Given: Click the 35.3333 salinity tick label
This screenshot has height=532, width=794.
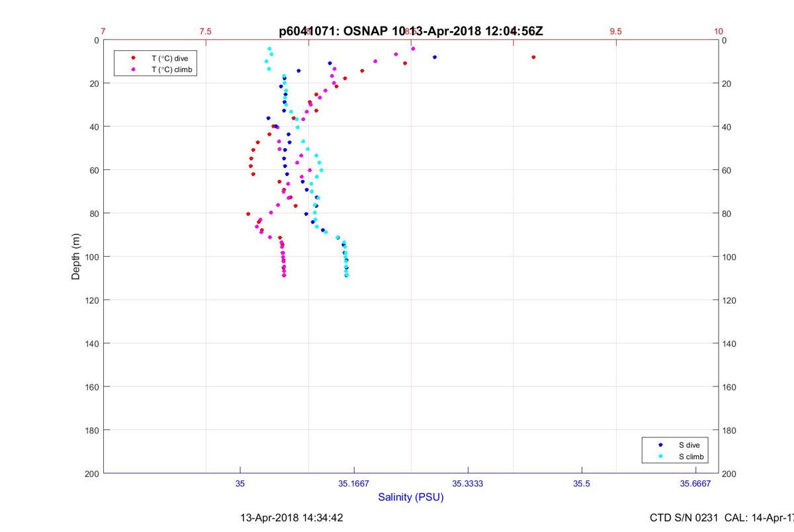Looking at the screenshot, I should 468,484.
